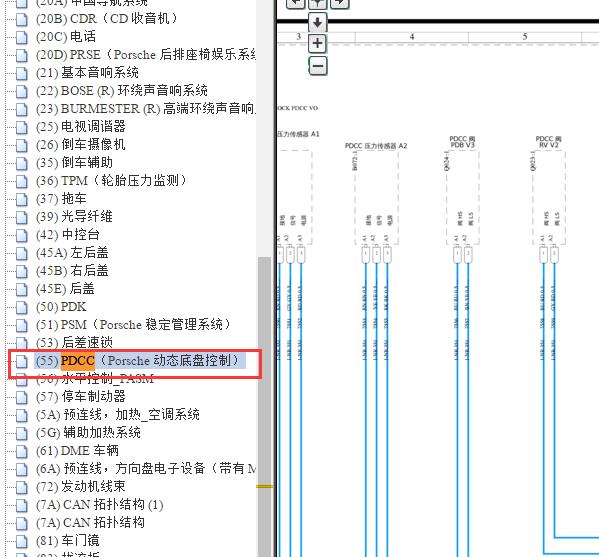This screenshot has width=599, height=557.
Task: Click document icon beside (50) PDK
Action: click(22, 307)
